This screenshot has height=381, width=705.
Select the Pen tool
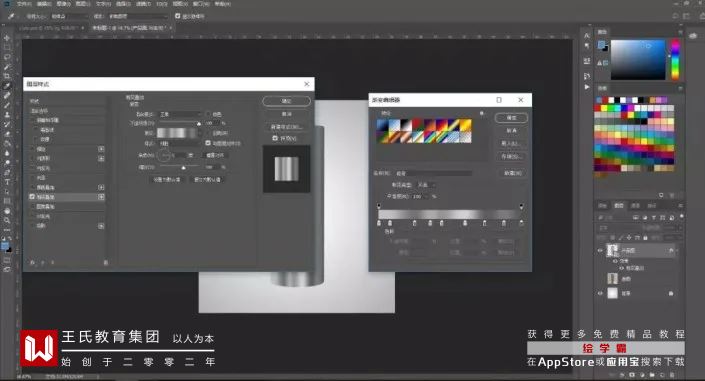click(x=7, y=172)
